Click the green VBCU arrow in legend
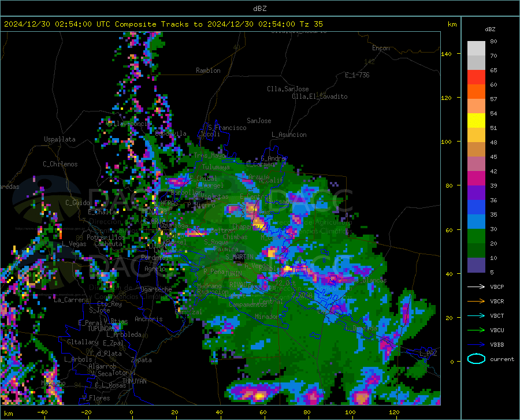Image resolution: width=520 pixels, height=420 pixels. point(476,330)
